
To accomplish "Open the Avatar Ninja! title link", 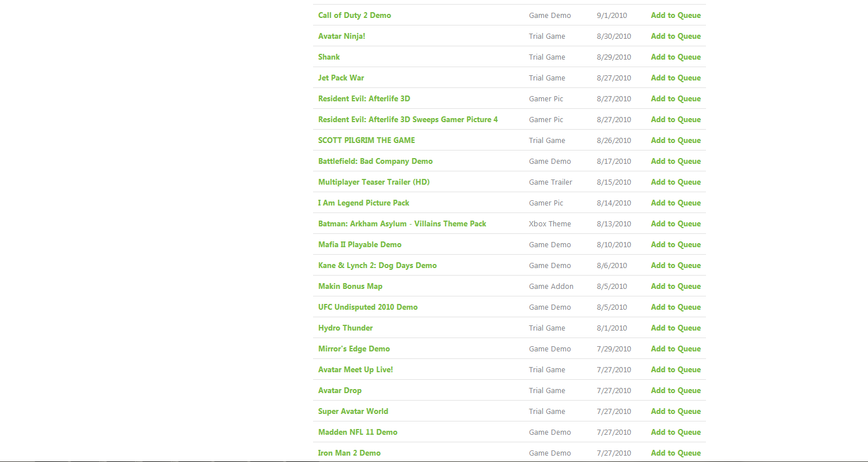I will coord(341,36).
